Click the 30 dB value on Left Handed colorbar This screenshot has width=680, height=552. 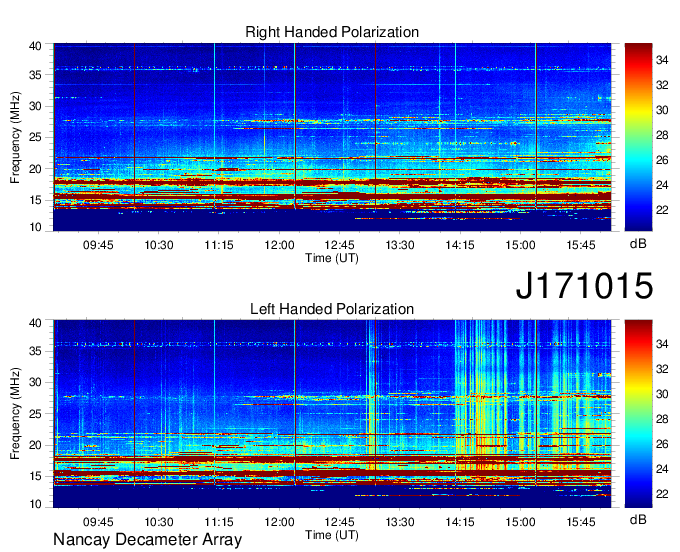[662, 394]
